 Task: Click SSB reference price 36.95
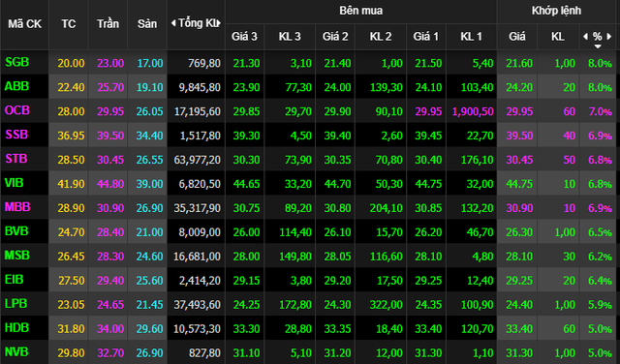pos(71,136)
